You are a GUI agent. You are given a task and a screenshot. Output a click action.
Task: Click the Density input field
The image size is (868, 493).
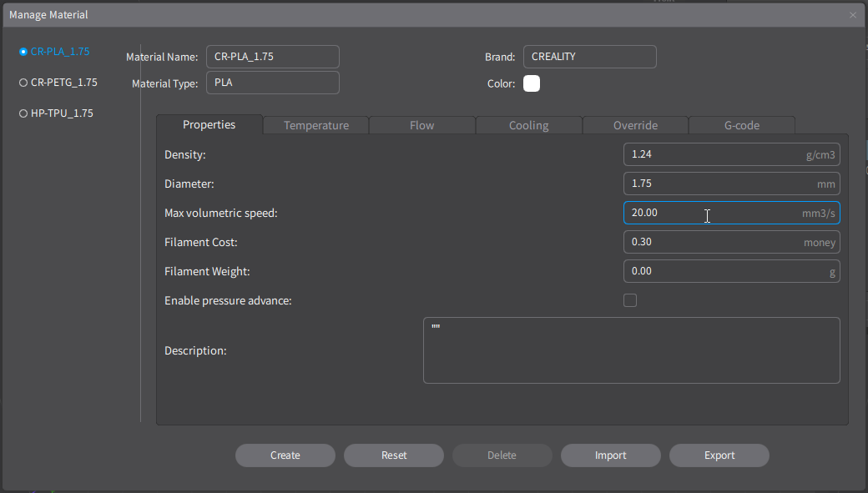(x=709, y=154)
